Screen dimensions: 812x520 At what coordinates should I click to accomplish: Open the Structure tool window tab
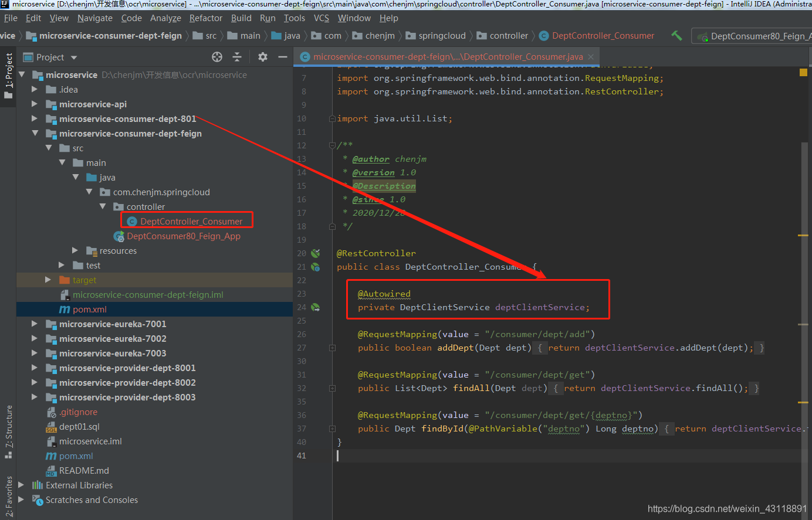point(9,431)
